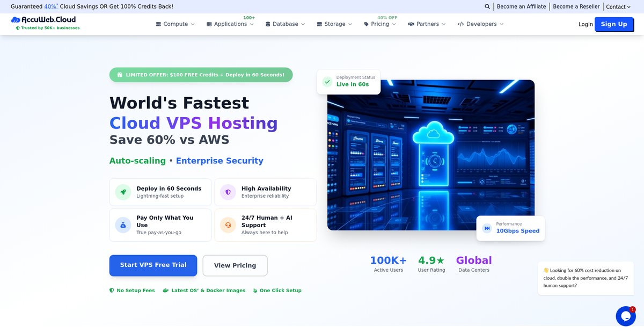Click the Compute server icon in navbar
644x333 pixels.
(158, 24)
